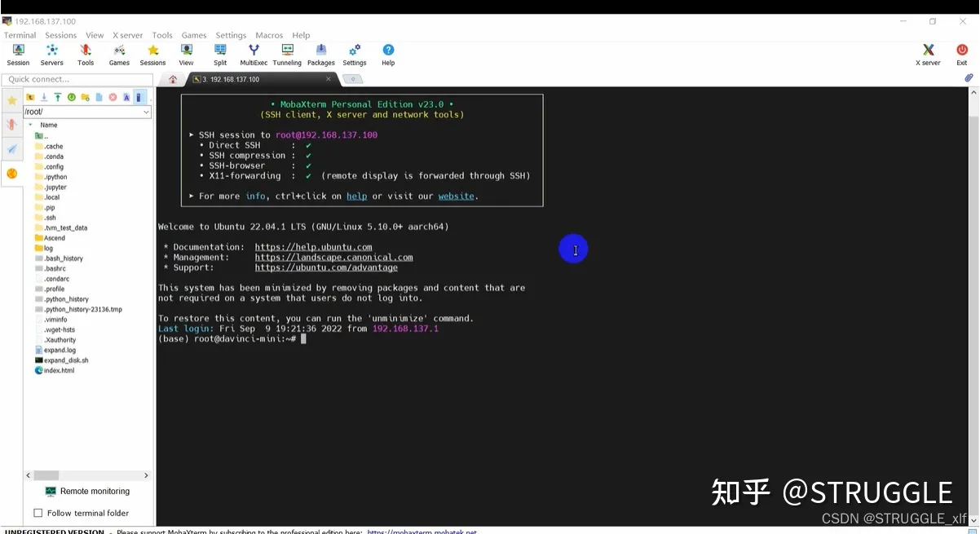980x534 pixels.
Task: Click the file panel scroll left arrow
Action: pos(29,474)
